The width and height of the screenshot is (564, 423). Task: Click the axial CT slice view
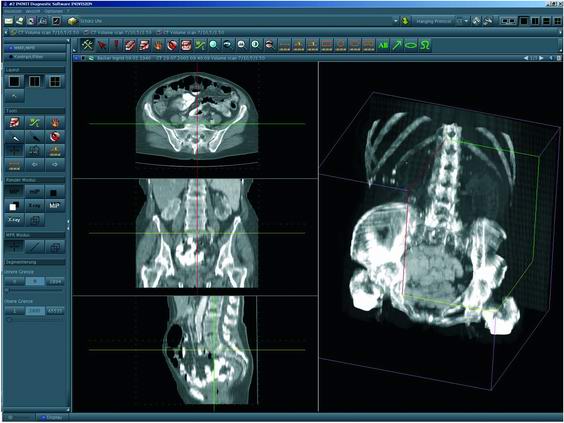click(195, 120)
